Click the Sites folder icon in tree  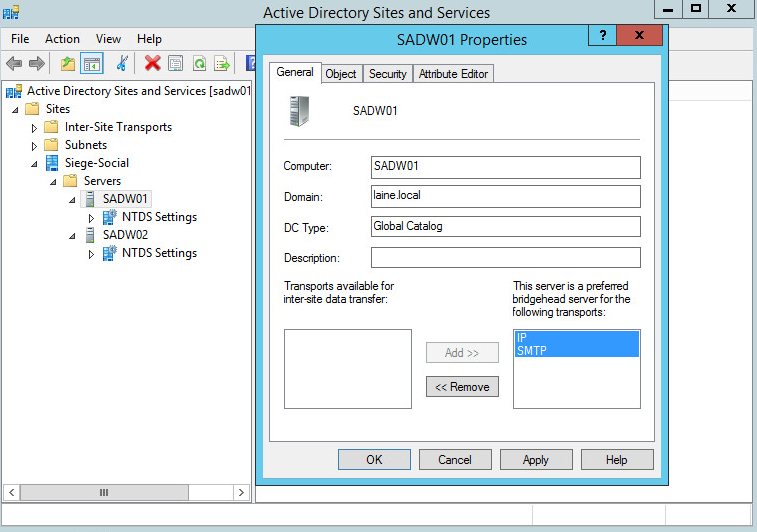coord(32,109)
